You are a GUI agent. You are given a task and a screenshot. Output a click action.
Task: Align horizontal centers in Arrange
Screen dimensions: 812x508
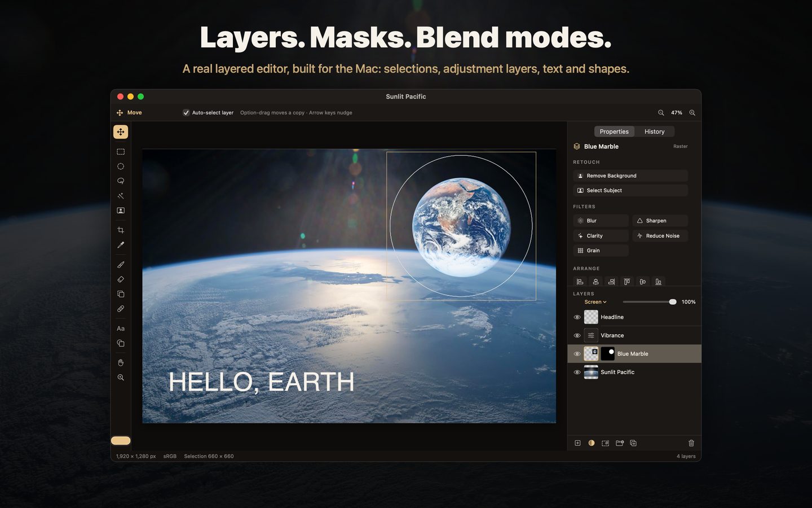[595, 282]
